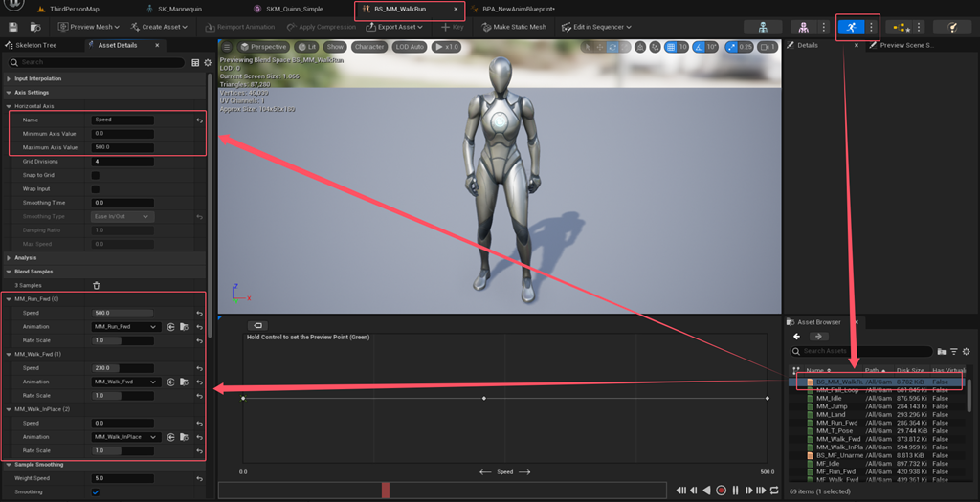The height and width of the screenshot is (502, 980).
Task: Click the Character button in viewport
Action: 369,47
